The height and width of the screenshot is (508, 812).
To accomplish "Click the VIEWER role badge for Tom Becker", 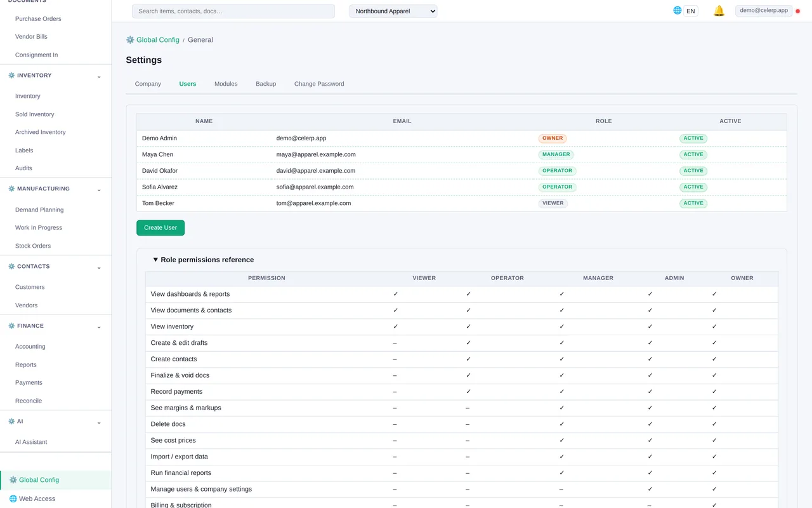I will tap(553, 204).
